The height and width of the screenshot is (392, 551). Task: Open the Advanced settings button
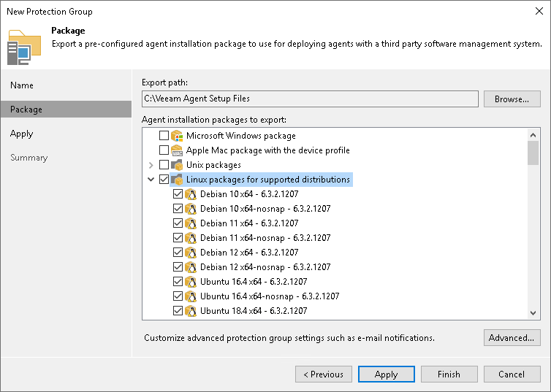(512, 338)
